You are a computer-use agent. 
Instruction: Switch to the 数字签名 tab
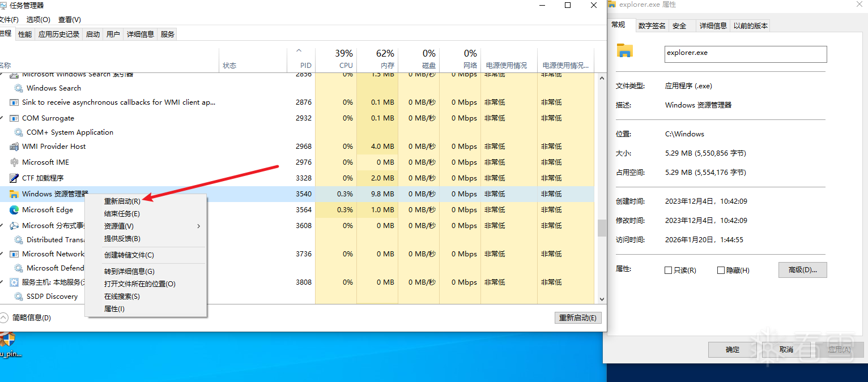click(652, 25)
